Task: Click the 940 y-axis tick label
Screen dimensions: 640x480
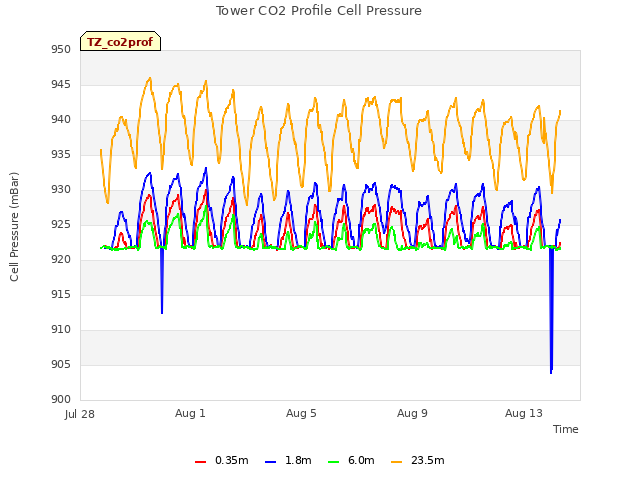Action: [x=61, y=120]
